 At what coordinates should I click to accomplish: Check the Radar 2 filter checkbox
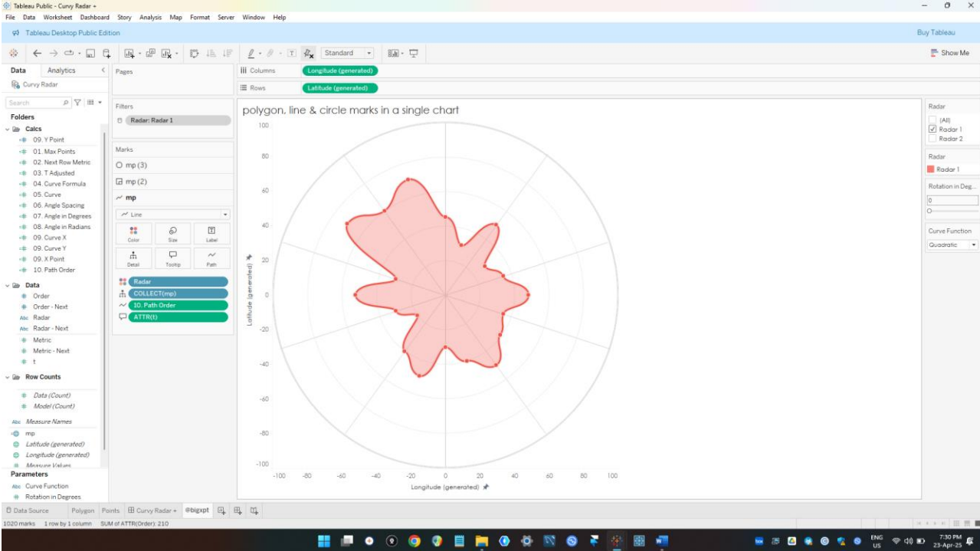pos(932,139)
